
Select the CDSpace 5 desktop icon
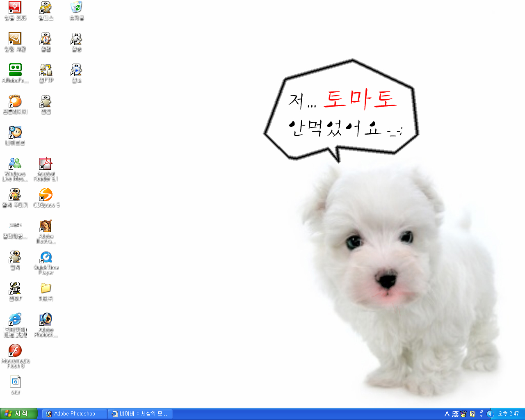(46, 195)
